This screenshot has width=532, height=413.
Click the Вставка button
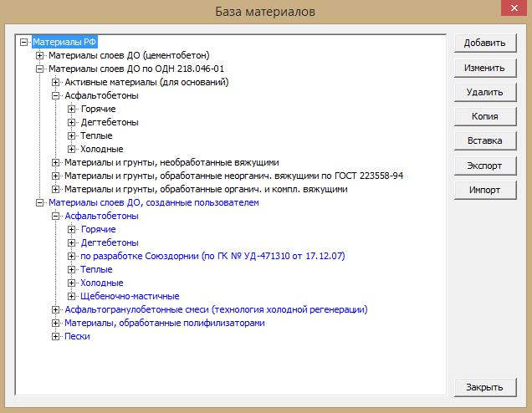coord(485,140)
